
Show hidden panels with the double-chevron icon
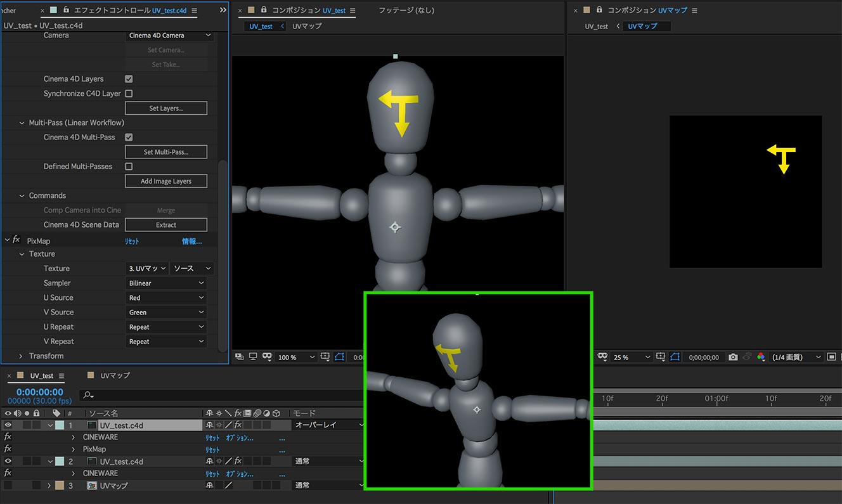tap(223, 10)
